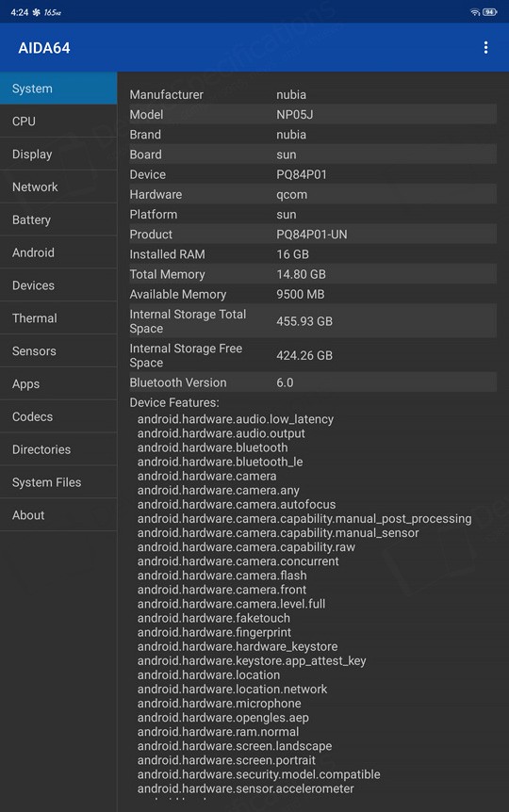
Task: Select android.hardware.bluetooth_le feature line
Action: (x=221, y=462)
